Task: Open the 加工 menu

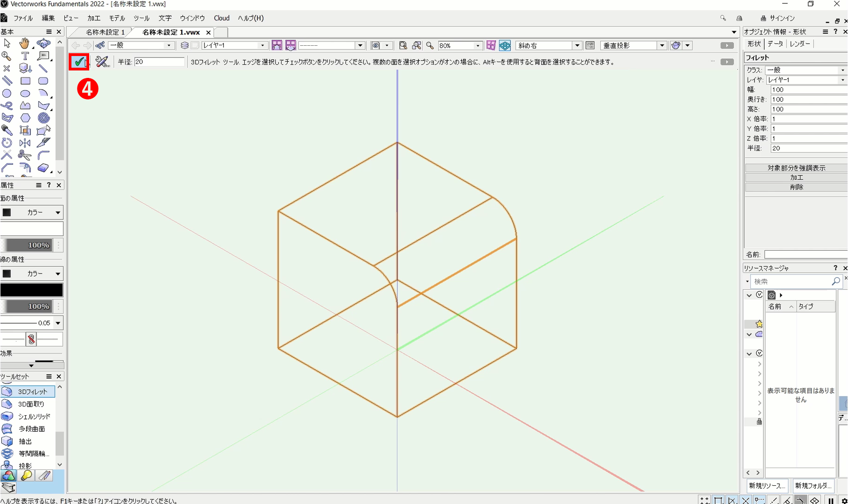Action: [93, 18]
